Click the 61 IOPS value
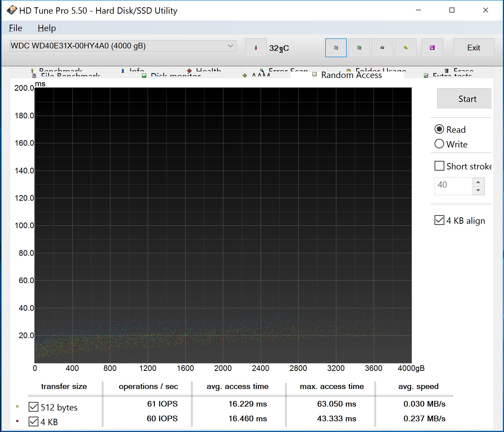 [x=162, y=404]
